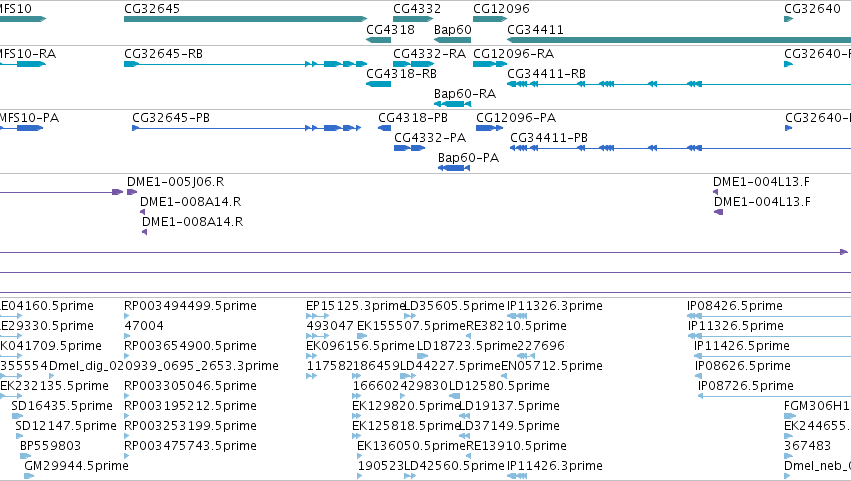Select EST IP08626.5prime
Screen dimensions: 851x481
coord(743,366)
